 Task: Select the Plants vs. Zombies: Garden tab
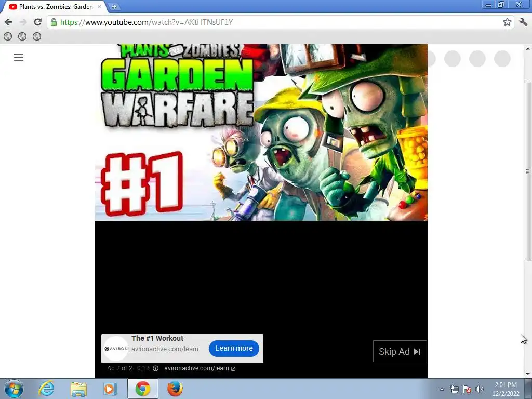pyautogui.click(x=55, y=6)
